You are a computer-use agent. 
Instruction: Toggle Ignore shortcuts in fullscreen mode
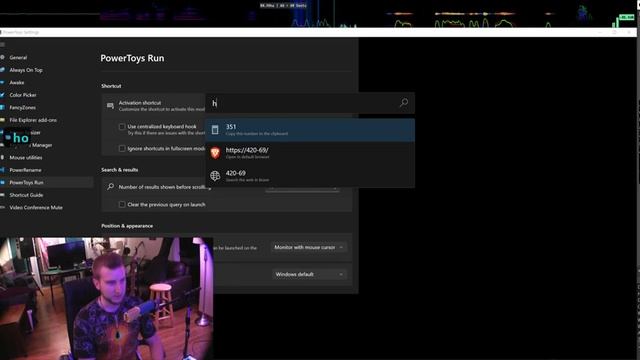(122, 149)
